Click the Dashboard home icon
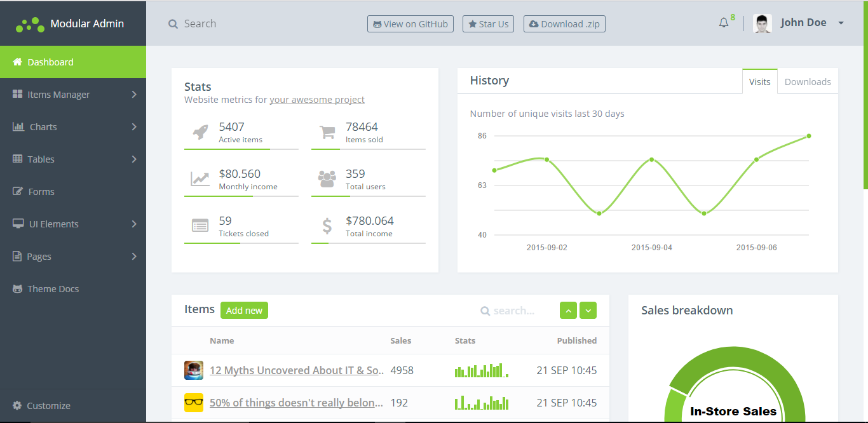Screen dimensions: 868x423 (18, 62)
